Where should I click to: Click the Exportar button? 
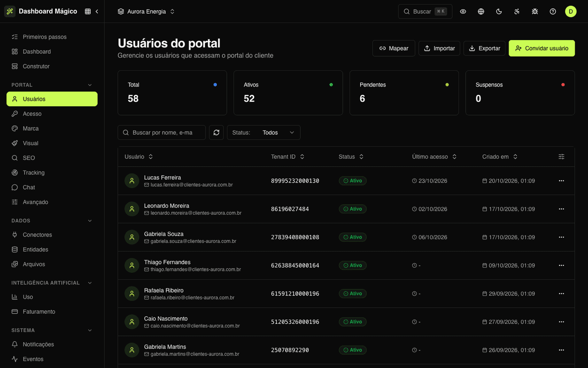point(485,48)
